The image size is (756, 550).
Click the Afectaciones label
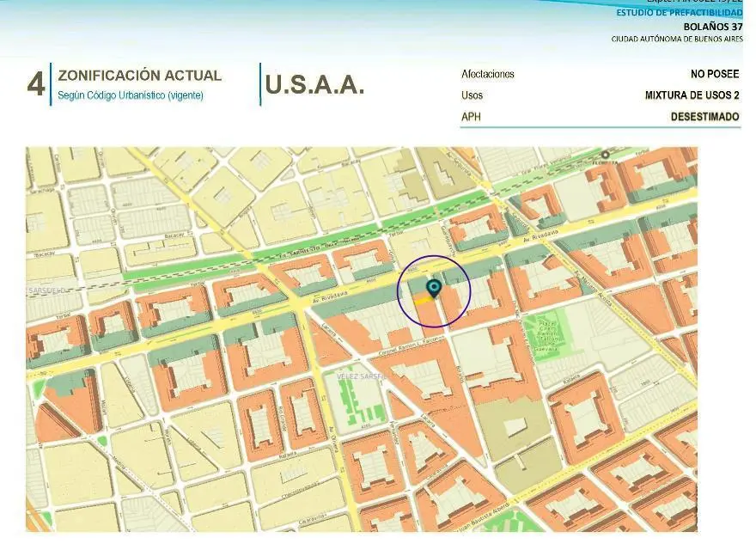tap(487, 74)
